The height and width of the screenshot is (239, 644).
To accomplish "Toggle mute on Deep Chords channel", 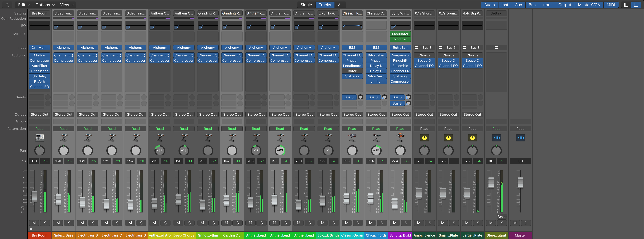I will point(178,223).
